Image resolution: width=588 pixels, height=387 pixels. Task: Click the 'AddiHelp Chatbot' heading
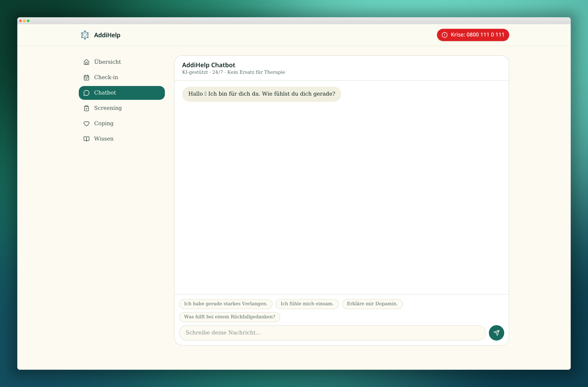pyautogui.click(x=208, y=65)
